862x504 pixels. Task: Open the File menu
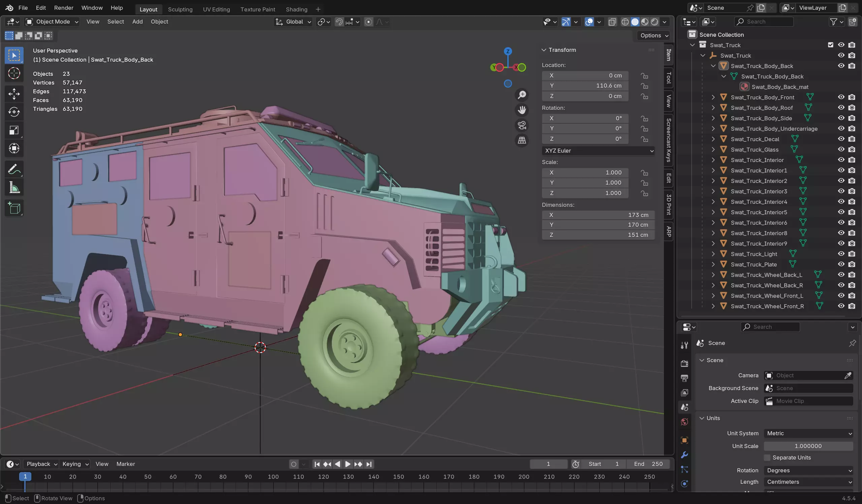click(x=23, y=8)
